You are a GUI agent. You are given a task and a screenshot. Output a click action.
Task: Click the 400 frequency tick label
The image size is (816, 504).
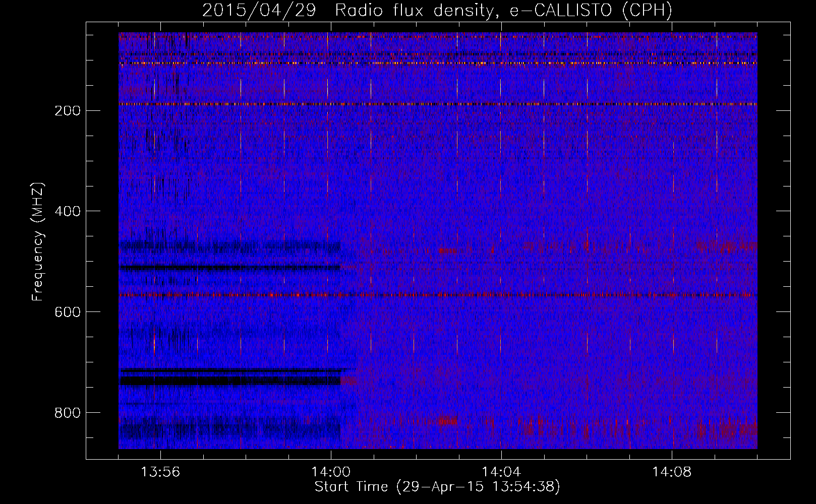click(68, 211)
